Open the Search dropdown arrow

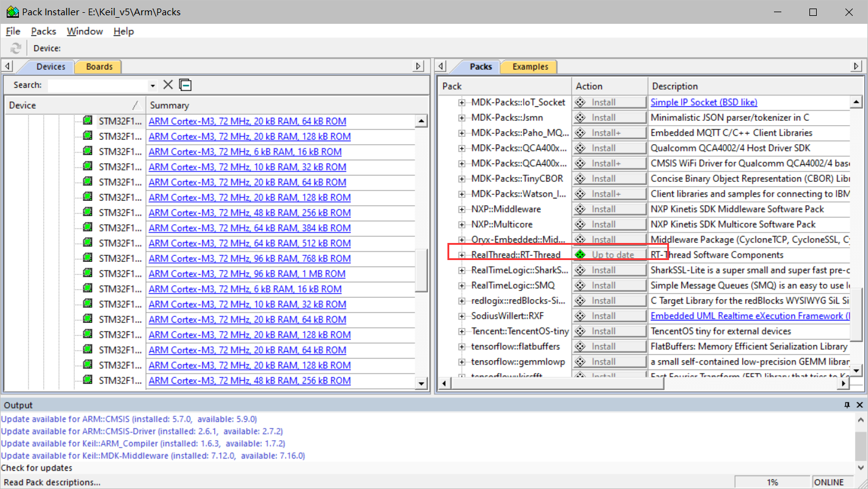[x=153, y=85]
